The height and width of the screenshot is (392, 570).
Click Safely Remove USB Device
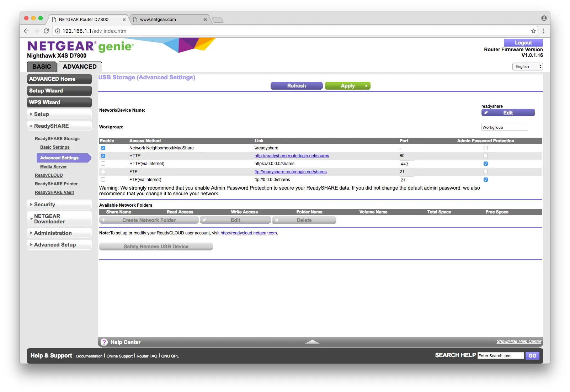pyautogui.click(x=156, y=247)
